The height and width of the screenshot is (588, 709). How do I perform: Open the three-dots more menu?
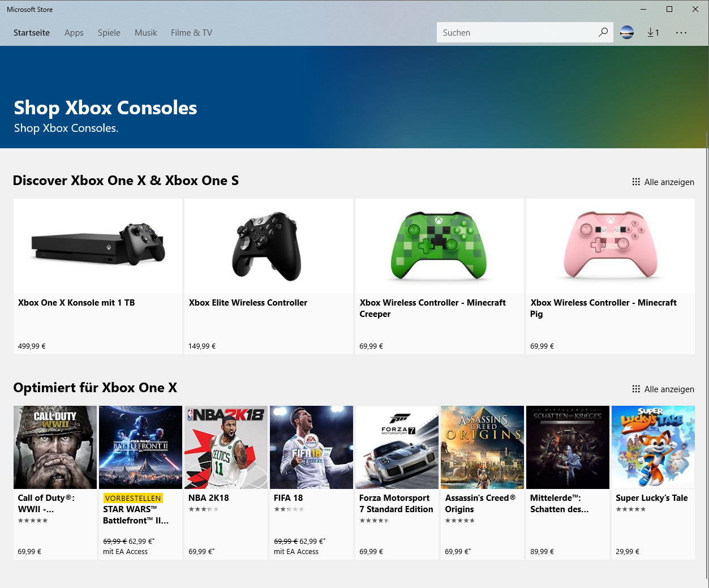pyautogui.click(x=681, y=32)
